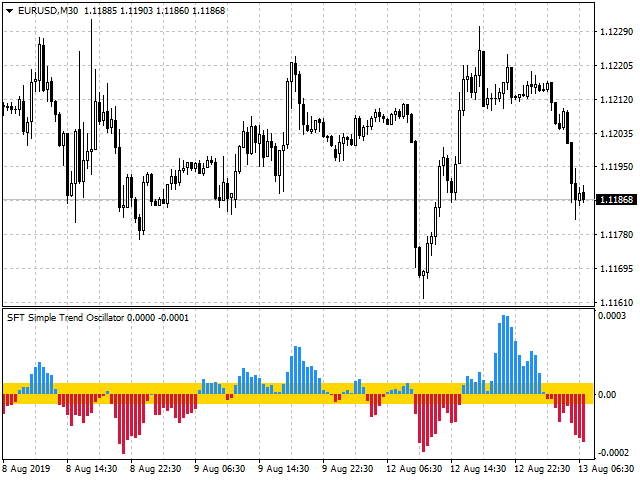Viewport: 640px width, 480px height.
Task: Select the 1.11950 price scale value
Action: (617, 167)
